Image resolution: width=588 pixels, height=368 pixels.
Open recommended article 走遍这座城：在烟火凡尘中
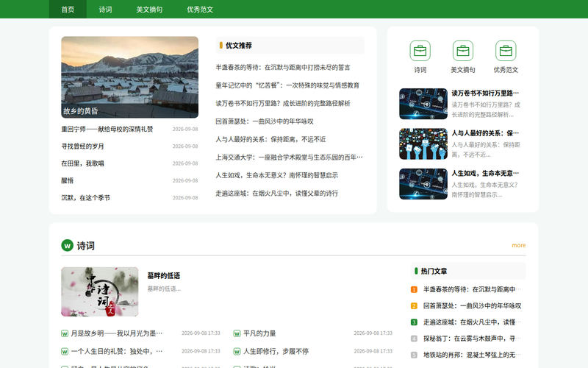[x=277, y=194]
